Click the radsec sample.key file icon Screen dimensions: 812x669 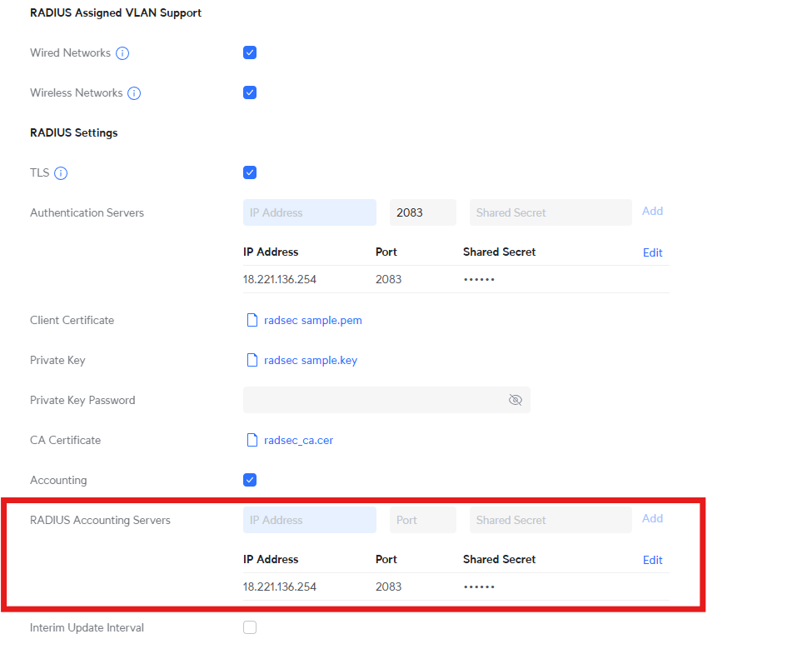(x=252, y=360)
